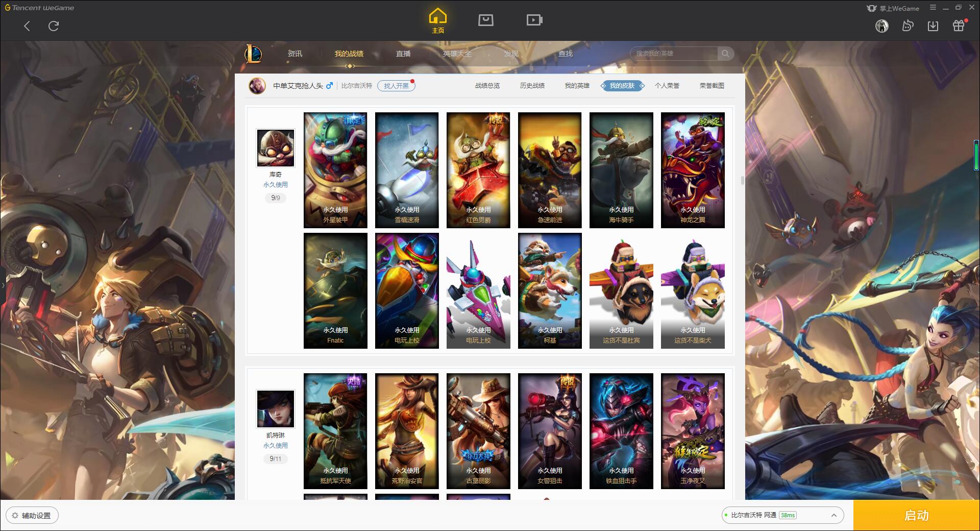980x531 pixels.
Task: Open the 外星装甲 skin card
Action: 335,170
